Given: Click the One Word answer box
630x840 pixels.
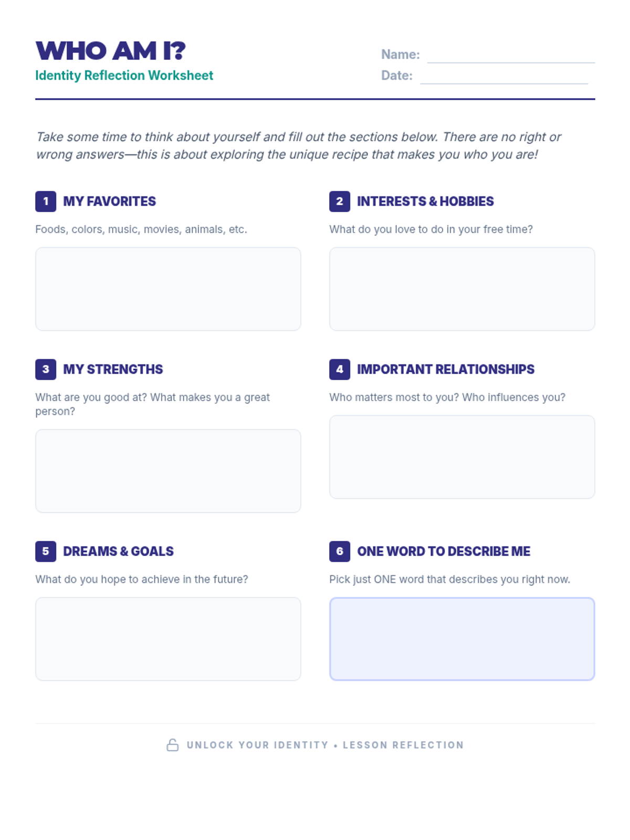Looking at the screenshot, I should coord(462,639).
